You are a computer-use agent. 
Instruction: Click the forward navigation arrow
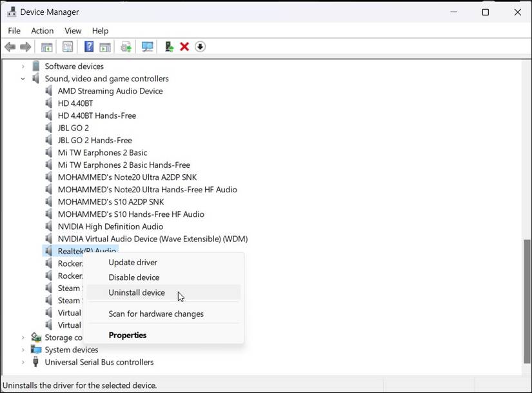pyautogui.click(x=25, y=46)
